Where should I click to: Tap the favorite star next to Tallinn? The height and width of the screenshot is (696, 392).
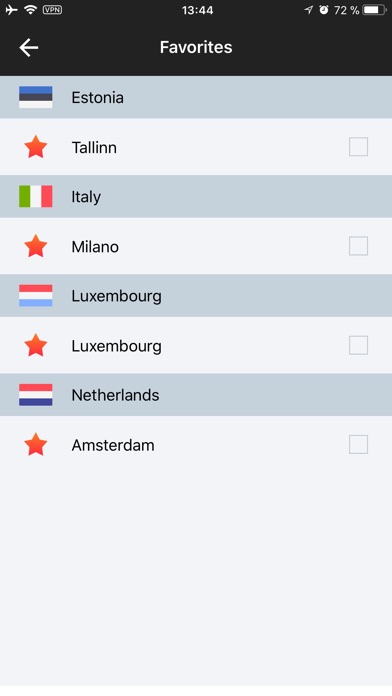pos(36,147)
